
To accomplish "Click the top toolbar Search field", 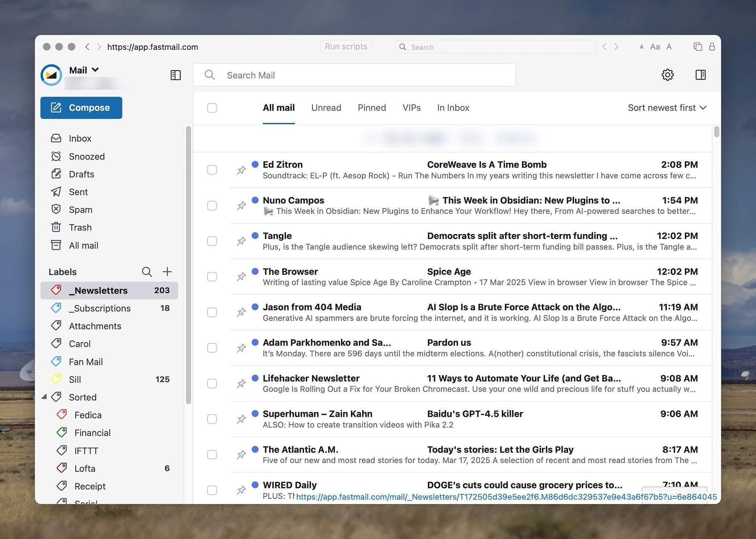I will (495, 47).
